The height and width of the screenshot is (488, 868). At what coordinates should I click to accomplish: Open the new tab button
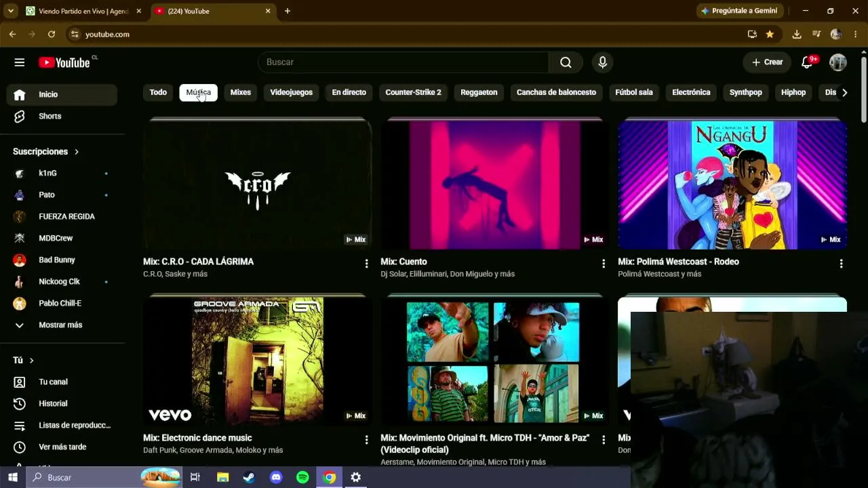288,11
